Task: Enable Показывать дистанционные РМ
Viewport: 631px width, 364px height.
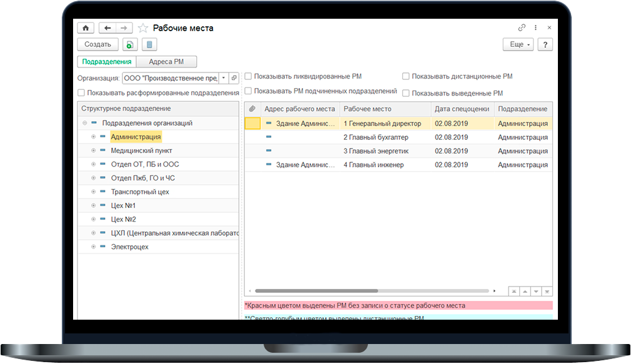Action: coord(405,76)
